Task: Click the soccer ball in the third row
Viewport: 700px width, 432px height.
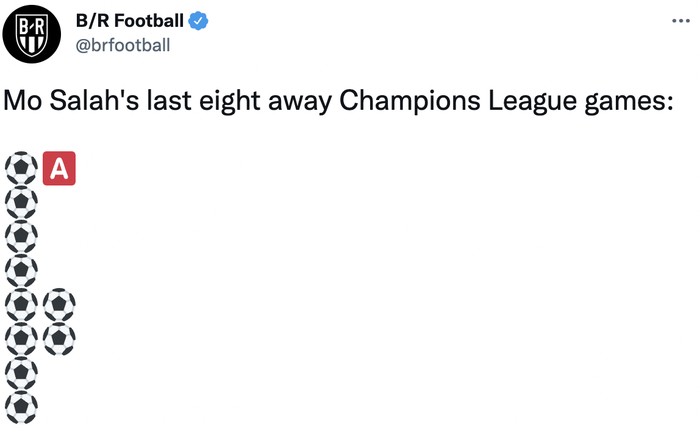Action: pyautogui.click(x=22, y=237)
